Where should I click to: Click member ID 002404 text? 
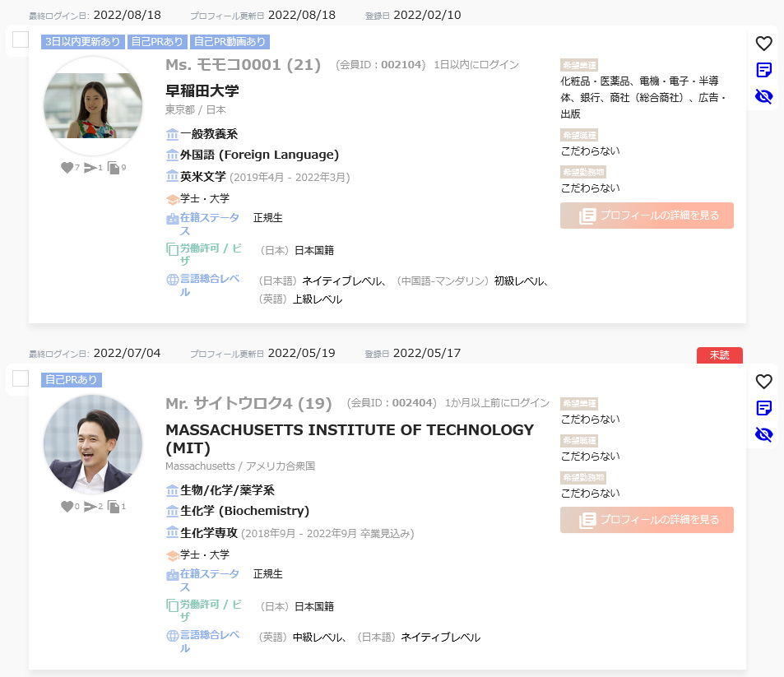coord(392,403)
